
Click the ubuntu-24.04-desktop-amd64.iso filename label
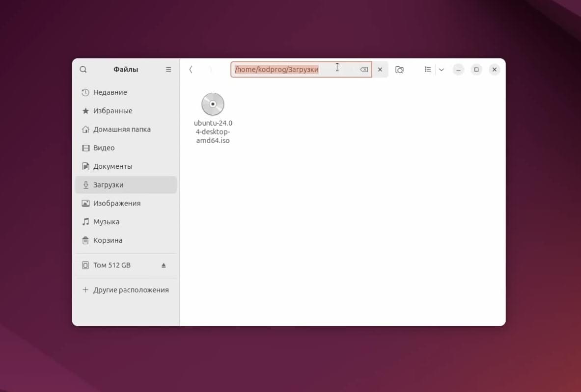coord(213,132)
